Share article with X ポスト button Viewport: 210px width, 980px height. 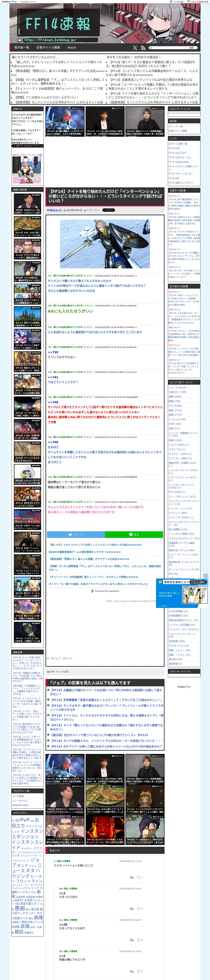(x=108, y=210)
